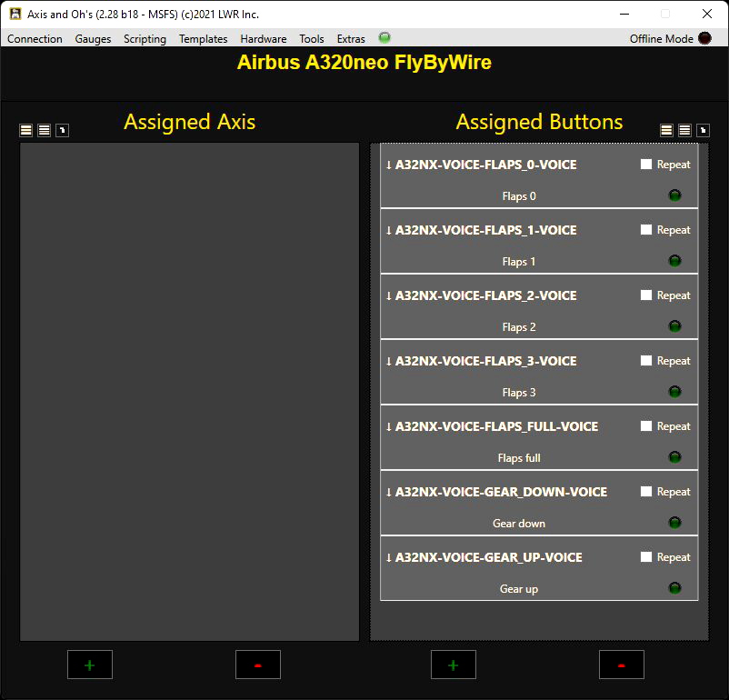Image resolution: width=729 pixels, height=700 pixels.
Task: Click the green LED on Flaps full row
Action: (x=674, y=457)
